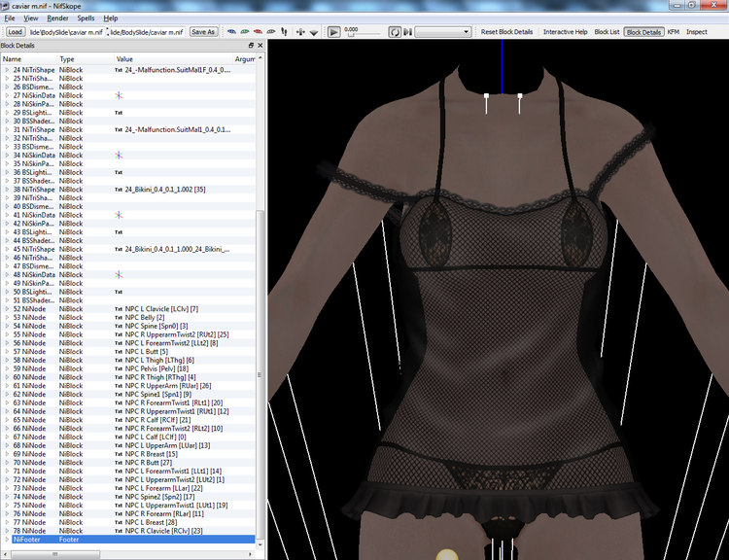The height and width of the screenshot is (560, 729).
Task: Click the blue top view icon
Action: coord(231,32)
